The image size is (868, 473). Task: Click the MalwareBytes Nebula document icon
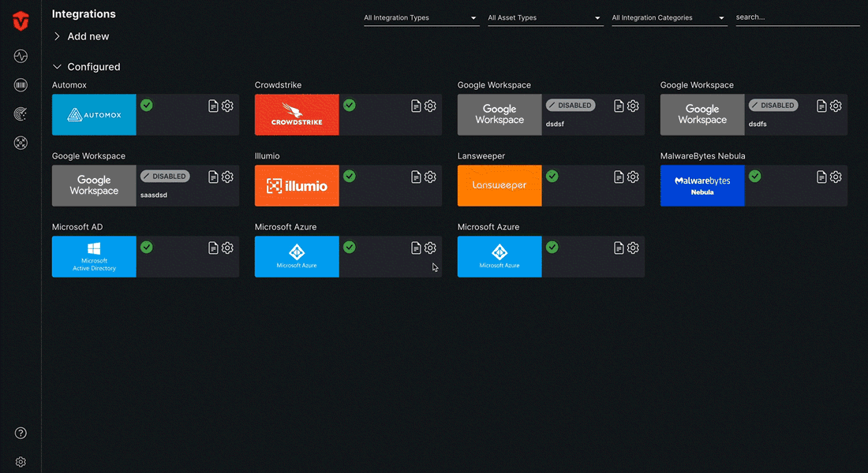(x=821, y=177)
